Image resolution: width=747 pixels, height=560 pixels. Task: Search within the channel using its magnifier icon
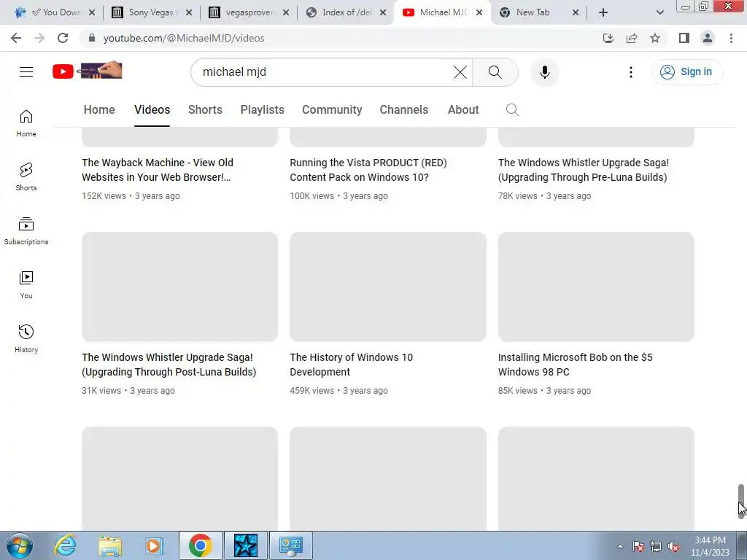pos(512,110)
